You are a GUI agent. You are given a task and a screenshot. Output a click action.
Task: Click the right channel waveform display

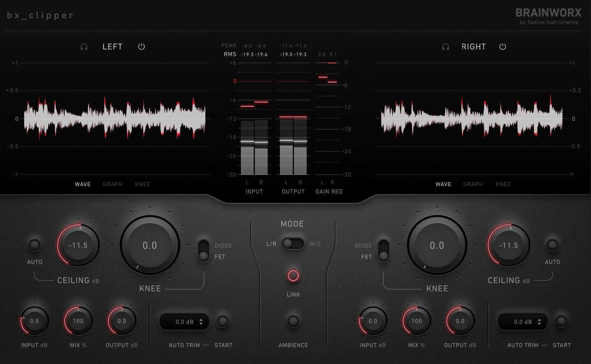pos(472,119)
